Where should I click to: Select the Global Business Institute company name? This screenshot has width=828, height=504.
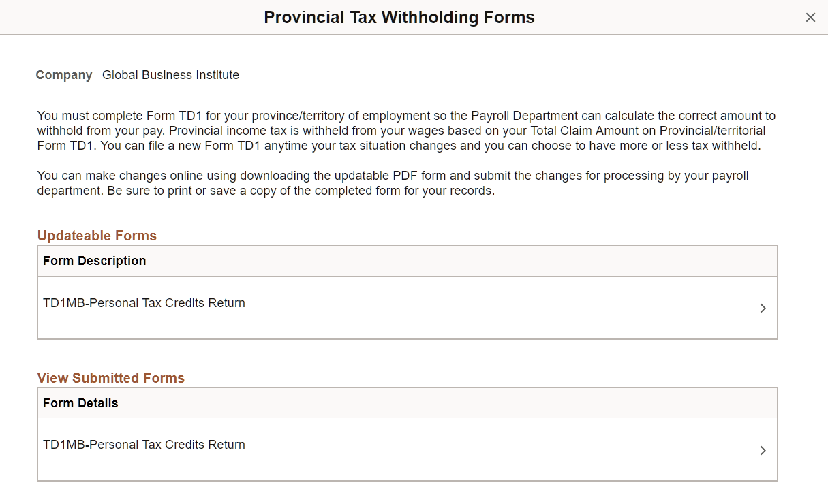170,75
